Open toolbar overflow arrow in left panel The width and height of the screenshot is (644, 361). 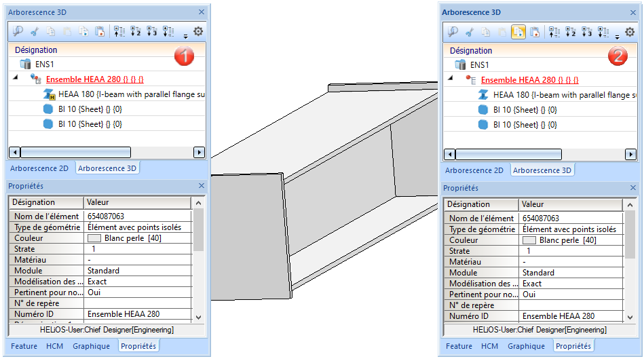point(186,36)
